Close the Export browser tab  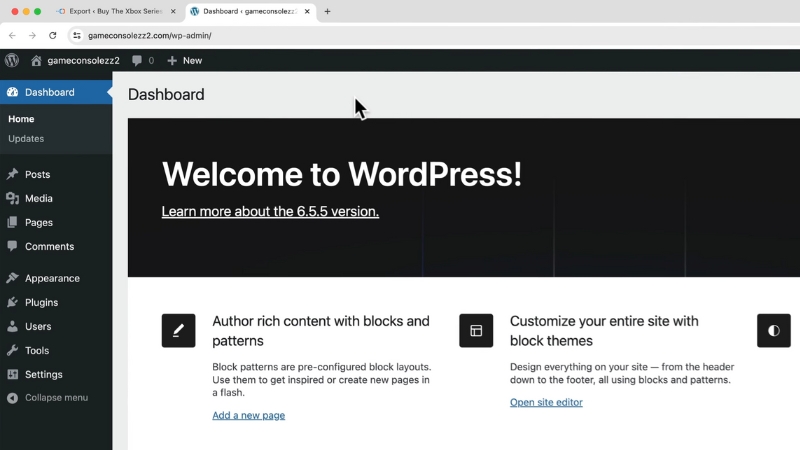(x=173, y=11)
